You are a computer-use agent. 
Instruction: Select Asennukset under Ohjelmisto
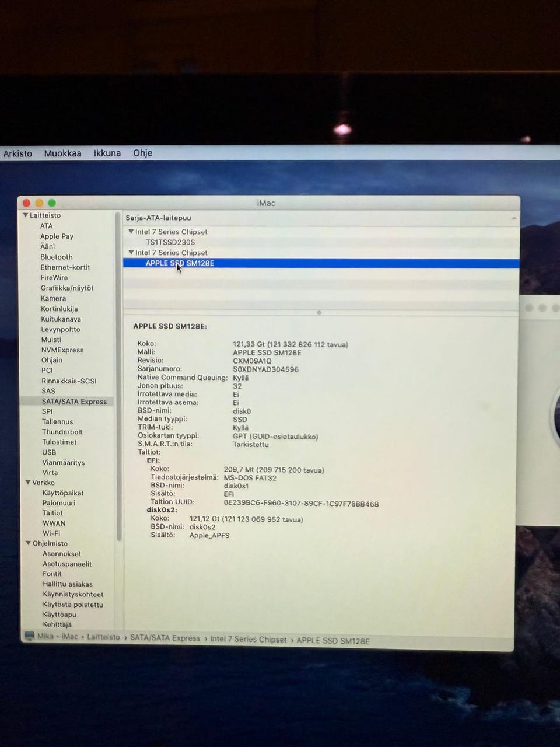pyautogui.click(x=62, y=554)
